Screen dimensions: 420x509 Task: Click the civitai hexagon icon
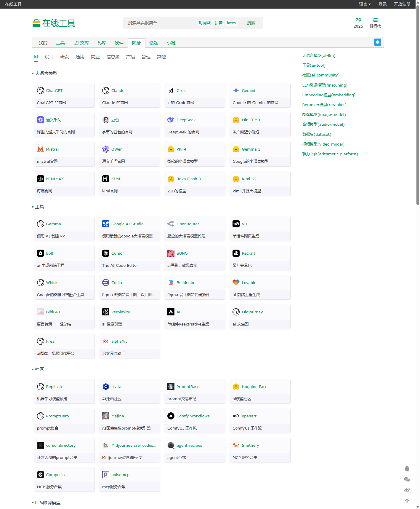106,387
